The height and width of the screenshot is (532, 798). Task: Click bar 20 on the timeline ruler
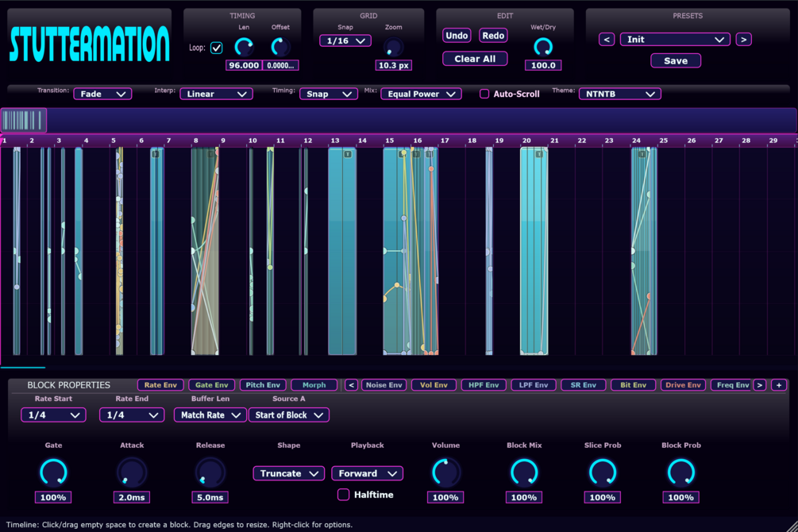[526, 141]
